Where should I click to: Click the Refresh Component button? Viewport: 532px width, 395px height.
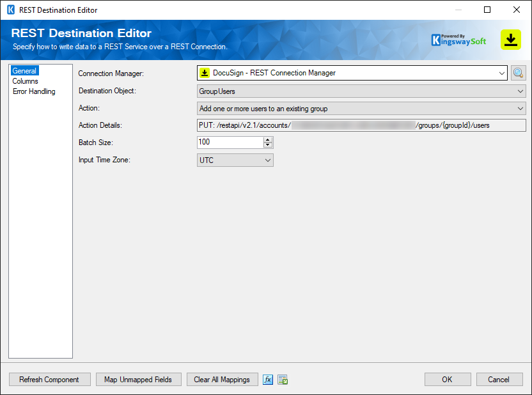(49, 380)
